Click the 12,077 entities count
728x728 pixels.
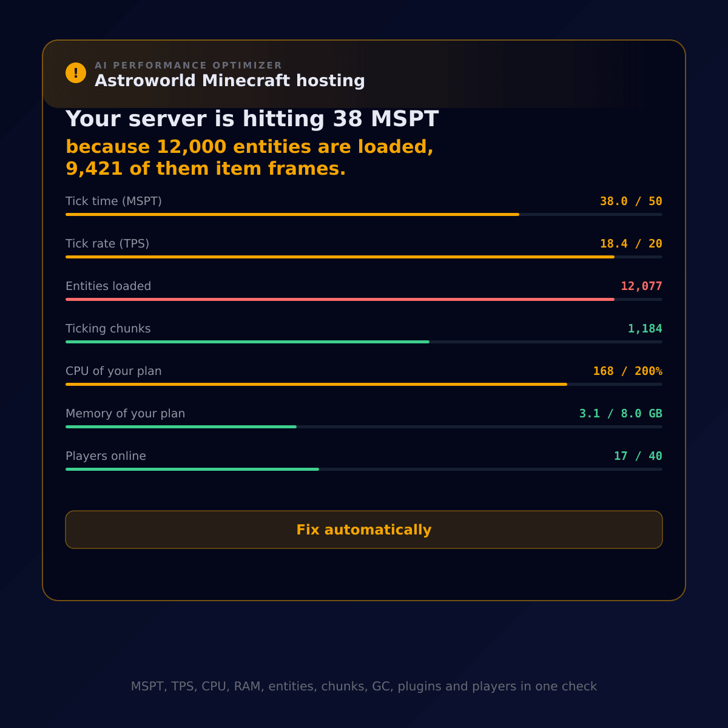pos(641,286)
